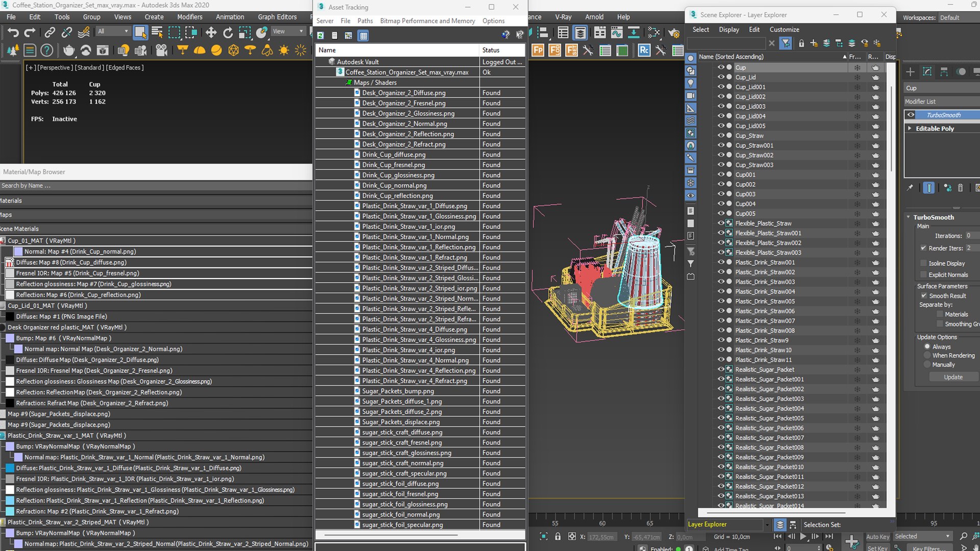Click the Update button in TurboSmooth
The height and width of the screenshot is (551, 980).
(953, 377)
